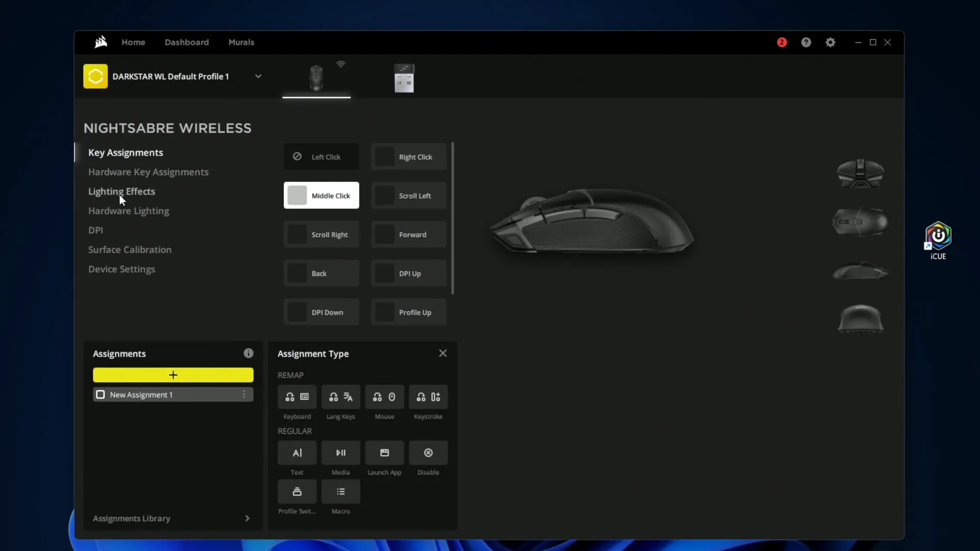980x551 pixels.
Task: Add a new assignment with the plus button
Action: [173, 375]
